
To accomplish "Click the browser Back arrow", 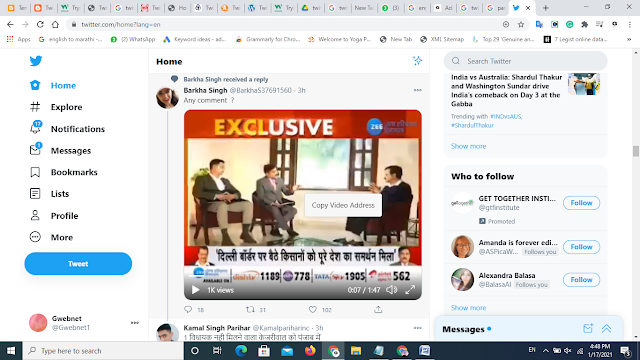I will 10,24.
